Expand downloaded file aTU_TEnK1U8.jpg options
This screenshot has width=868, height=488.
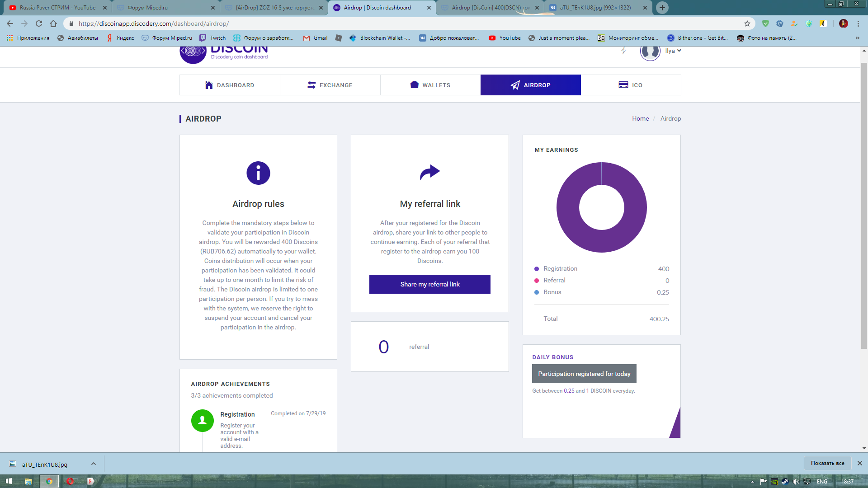94,464
